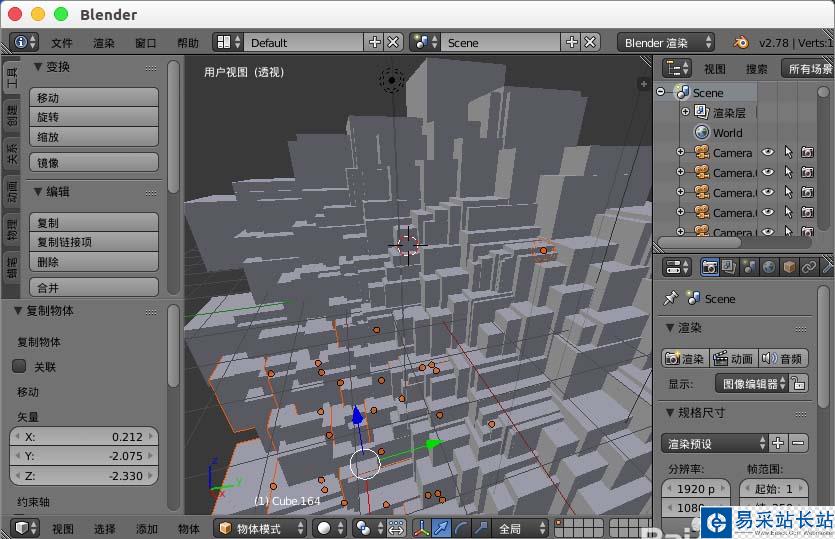Image resolution: width=835 pixels, height=539 pixels.
Task: Add a new scene with the plus icon
Action: [x=571, y=42]
